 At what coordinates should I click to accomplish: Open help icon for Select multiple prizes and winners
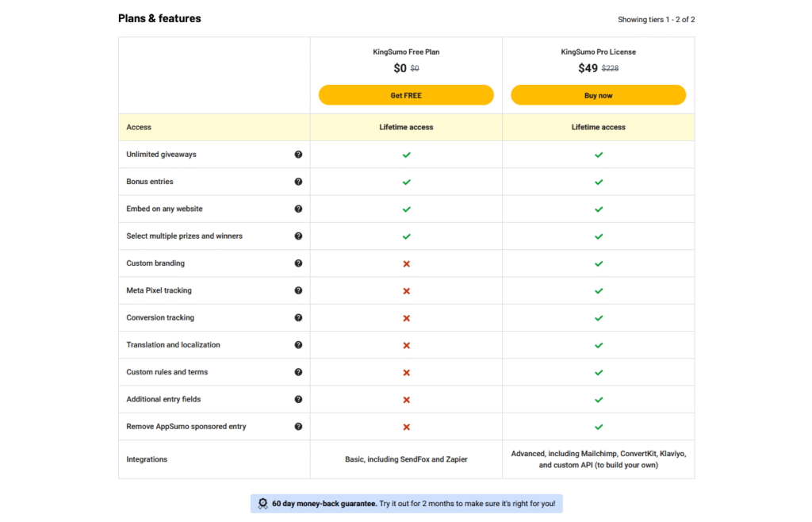[x=298, y=236]
